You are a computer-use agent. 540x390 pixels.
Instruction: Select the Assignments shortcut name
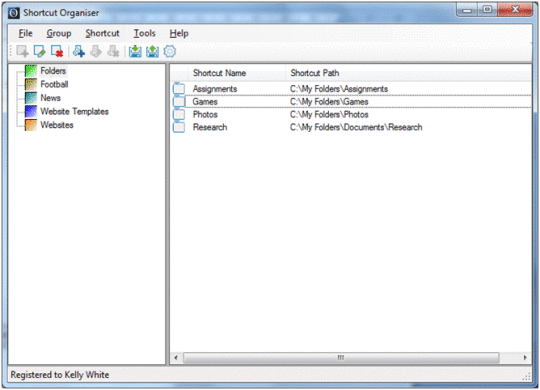[x=215, y=89]
